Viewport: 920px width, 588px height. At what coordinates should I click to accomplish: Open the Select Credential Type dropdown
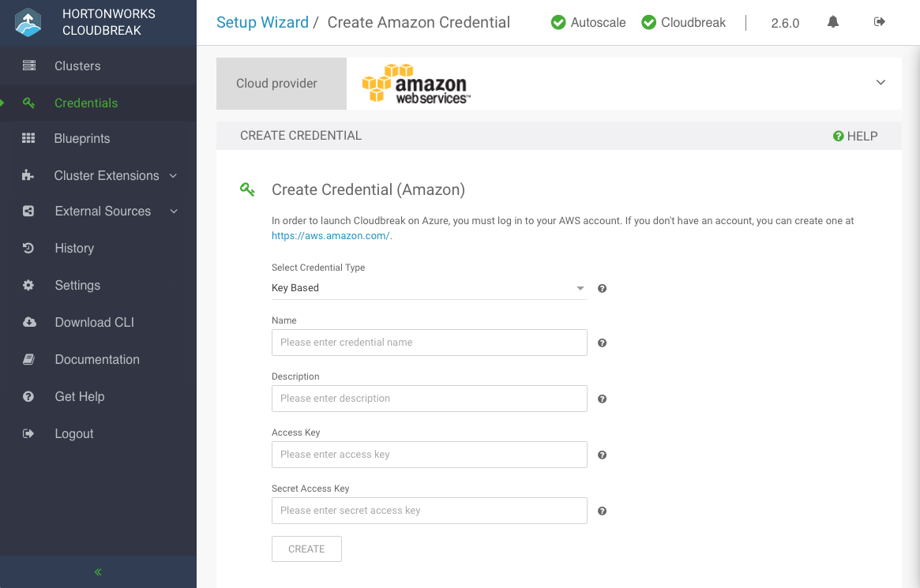(429, 288)
